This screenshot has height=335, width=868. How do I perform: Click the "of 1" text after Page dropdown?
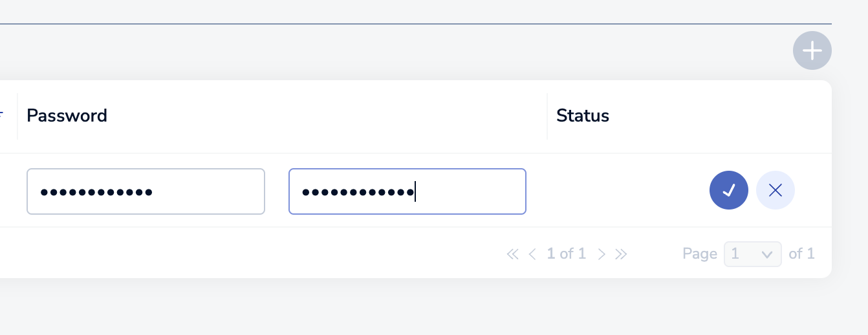point(801,254)
